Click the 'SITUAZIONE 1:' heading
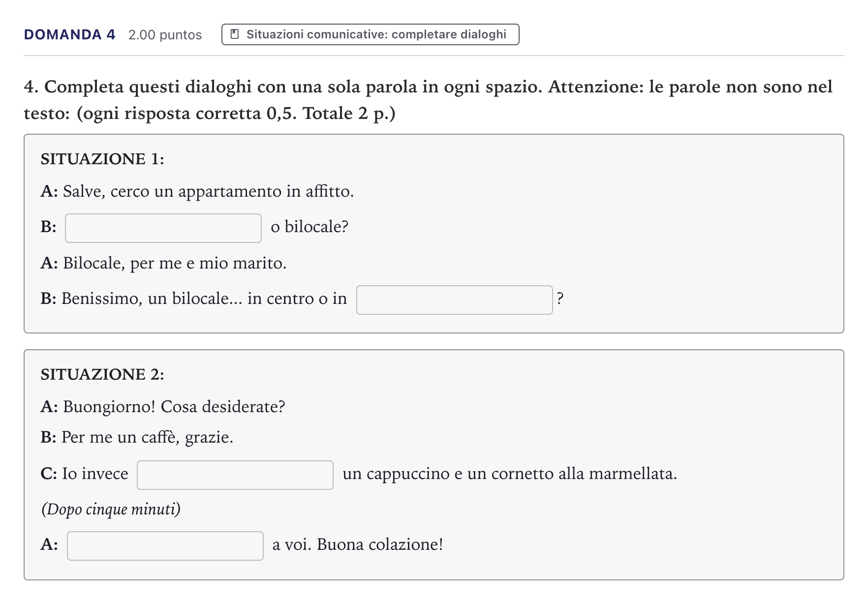Screen dimensions: 868x604 tap(102, 159)
